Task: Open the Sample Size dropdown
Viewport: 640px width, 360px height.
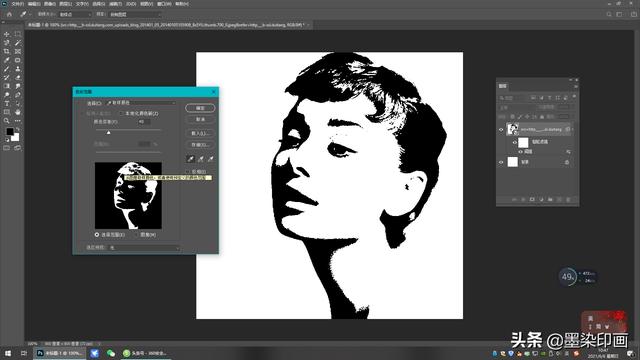Action: tap(76, 14)
